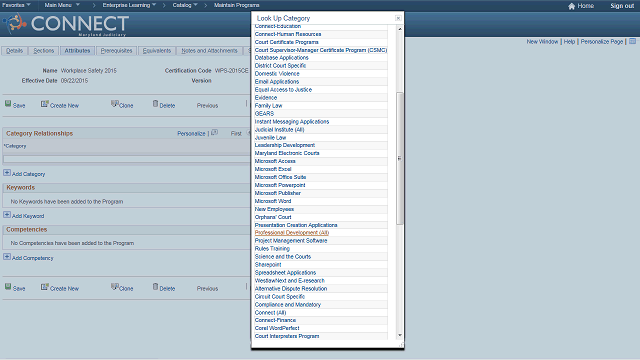Switch to Notes and Attachments tab

click(x=209, y=51)
